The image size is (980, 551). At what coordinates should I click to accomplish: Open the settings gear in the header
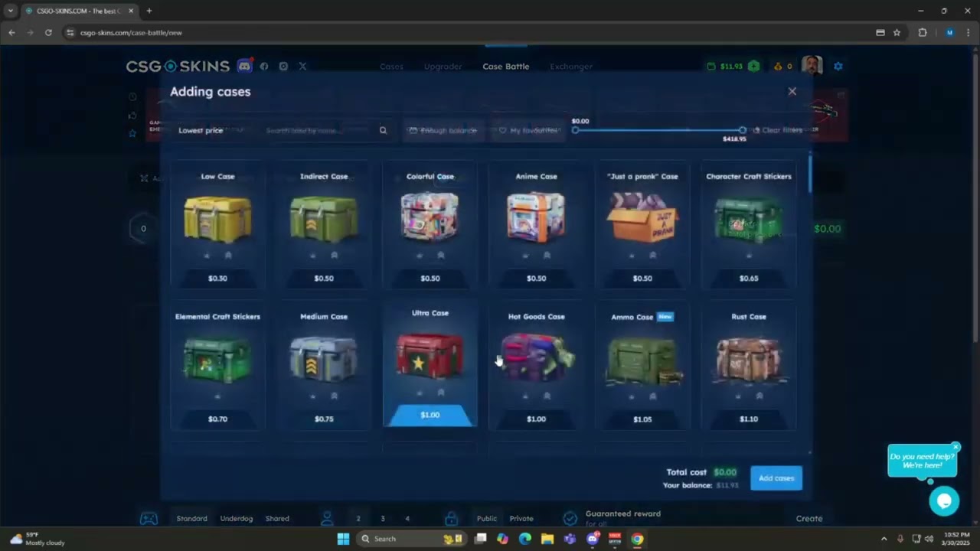point(838,67)
